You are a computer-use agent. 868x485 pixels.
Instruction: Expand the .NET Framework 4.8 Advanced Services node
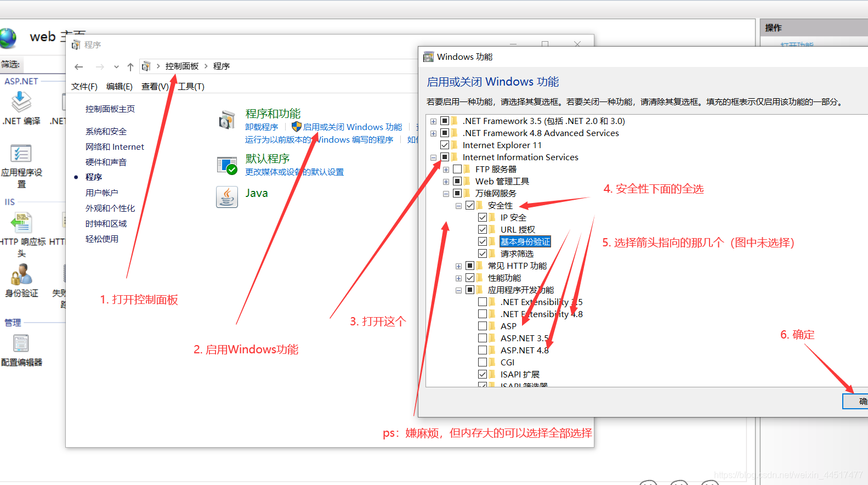[x=434, y=133]
